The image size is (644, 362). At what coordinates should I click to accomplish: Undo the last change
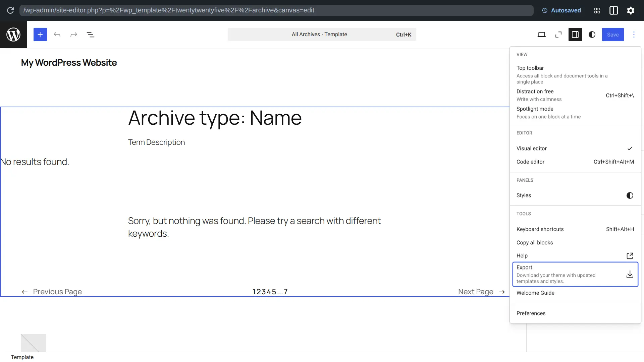pyautogui.click(x=57, y=35)
